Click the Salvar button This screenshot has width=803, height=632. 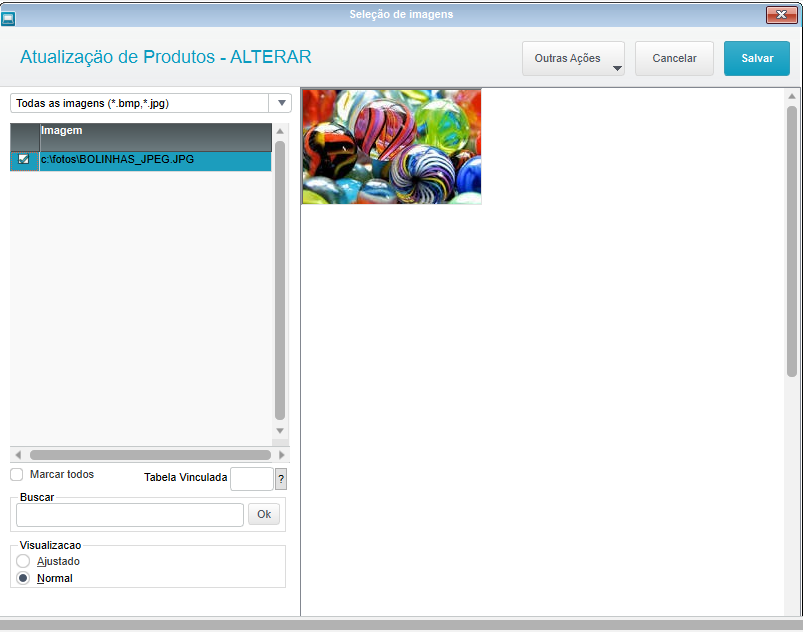point(756,58)
